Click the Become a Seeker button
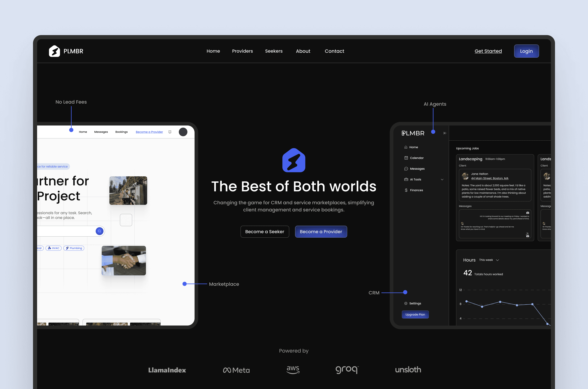Screen dimensions: 588x389 coord(264,232)
